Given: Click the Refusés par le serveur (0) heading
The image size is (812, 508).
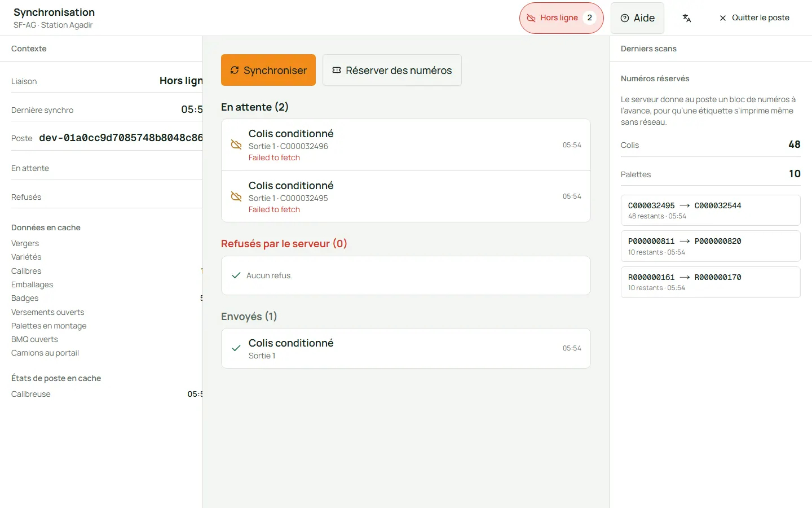Looking at the screenshot, I should [284, 244].
